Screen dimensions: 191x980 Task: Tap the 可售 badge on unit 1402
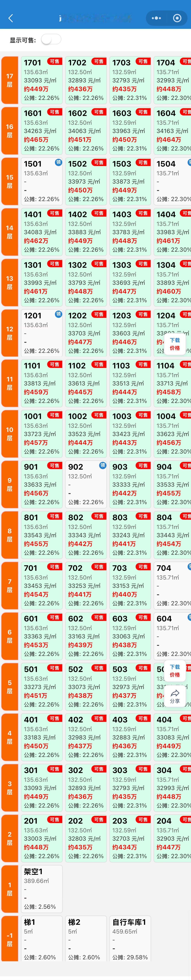click(x=99, y=213)
